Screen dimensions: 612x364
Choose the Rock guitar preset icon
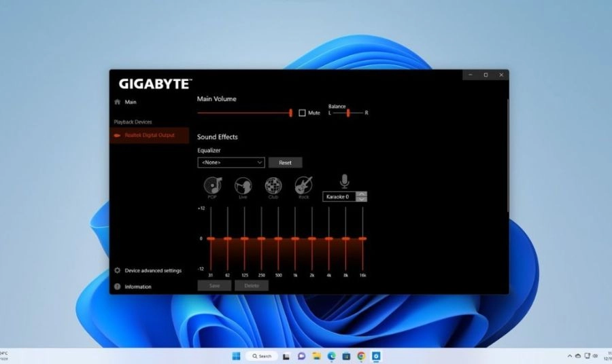point(303,185)
